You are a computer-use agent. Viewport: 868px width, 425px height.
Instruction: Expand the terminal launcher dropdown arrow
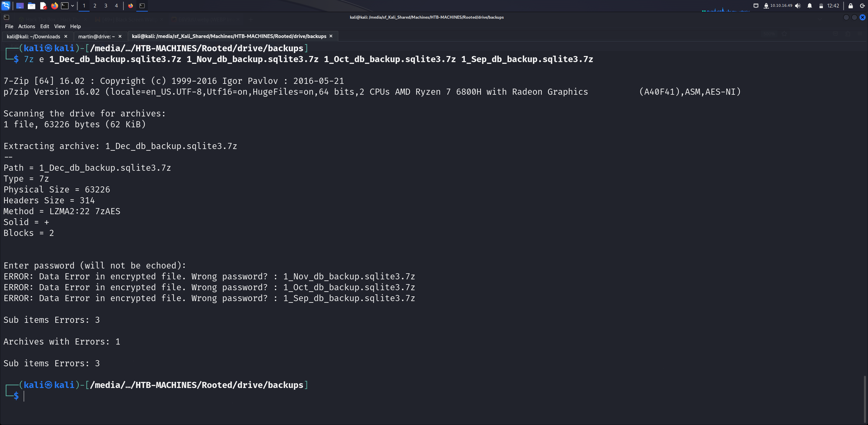click(x=73, y=6)
